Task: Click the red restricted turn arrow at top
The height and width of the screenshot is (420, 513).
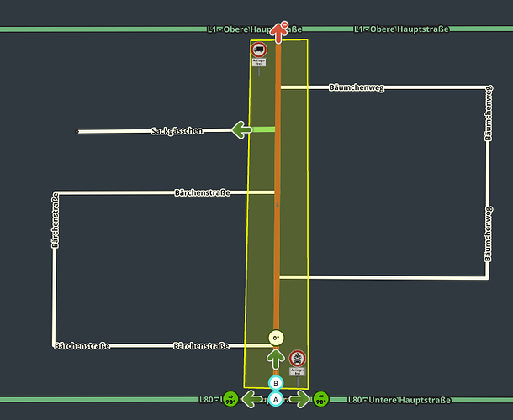Action: (x=280, y=32)
